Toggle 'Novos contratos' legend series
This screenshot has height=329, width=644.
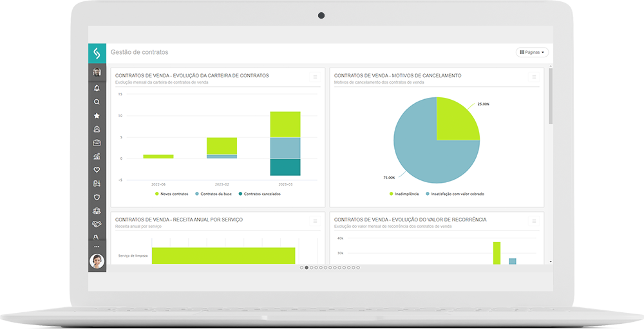coord(171,194)
